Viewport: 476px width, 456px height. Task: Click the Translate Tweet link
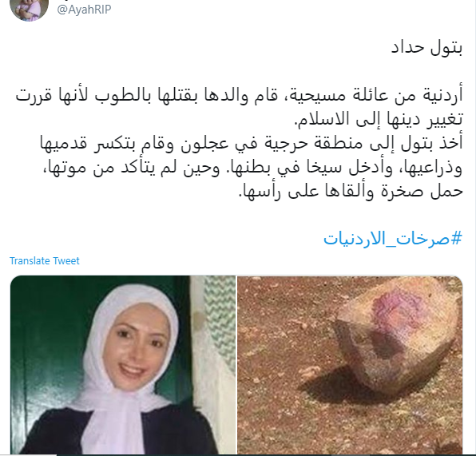tap(44, 261)
